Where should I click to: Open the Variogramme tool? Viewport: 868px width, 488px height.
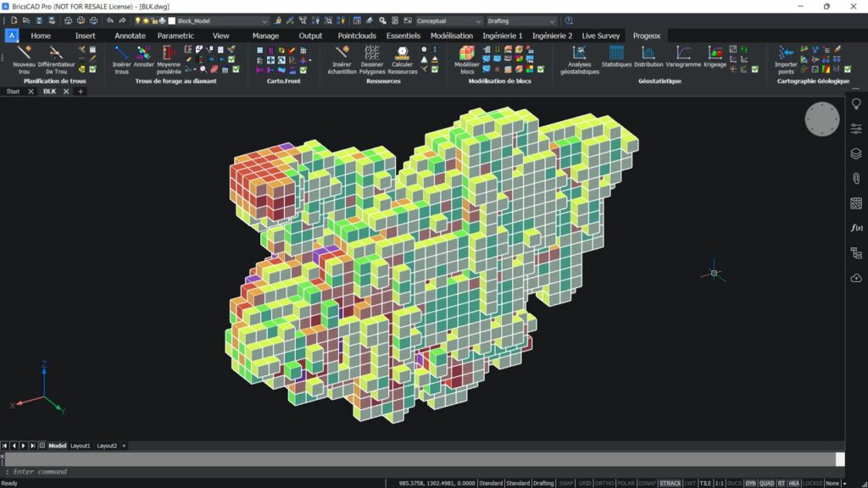[x=683, y=58]
